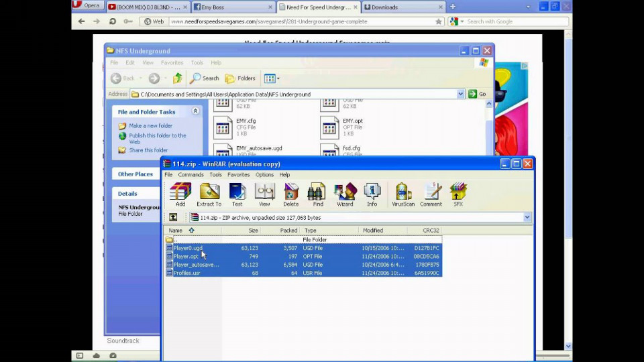Open the Comment tool in WinRAR
Image resolution: width=644 pixels, height=362 pixels.
[x=431, y=194]
